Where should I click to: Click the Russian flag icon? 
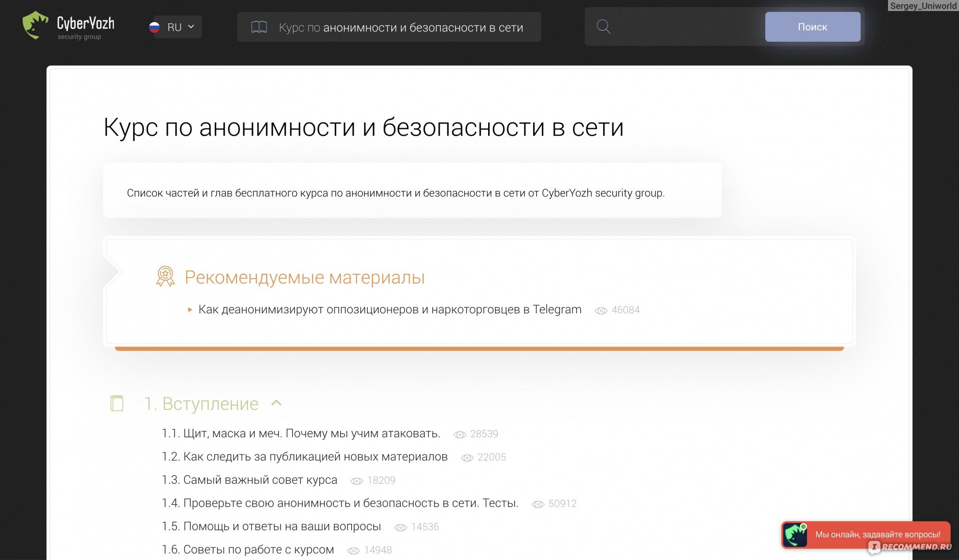click(154, 27)
